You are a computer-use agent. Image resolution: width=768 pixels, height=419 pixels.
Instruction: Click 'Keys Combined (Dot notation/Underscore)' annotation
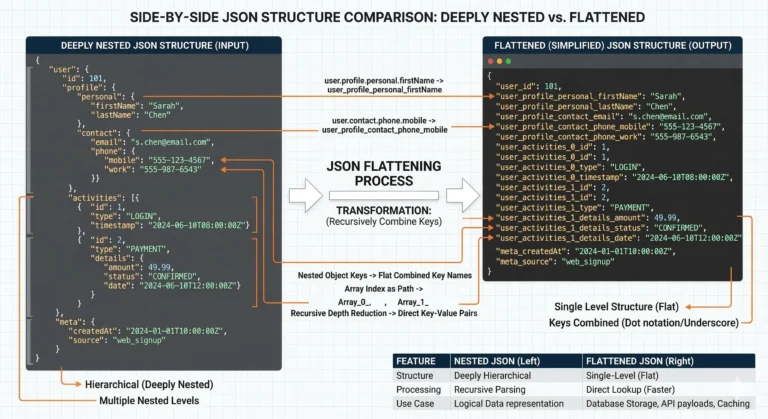pyautogui.click(x=644, y=323)
